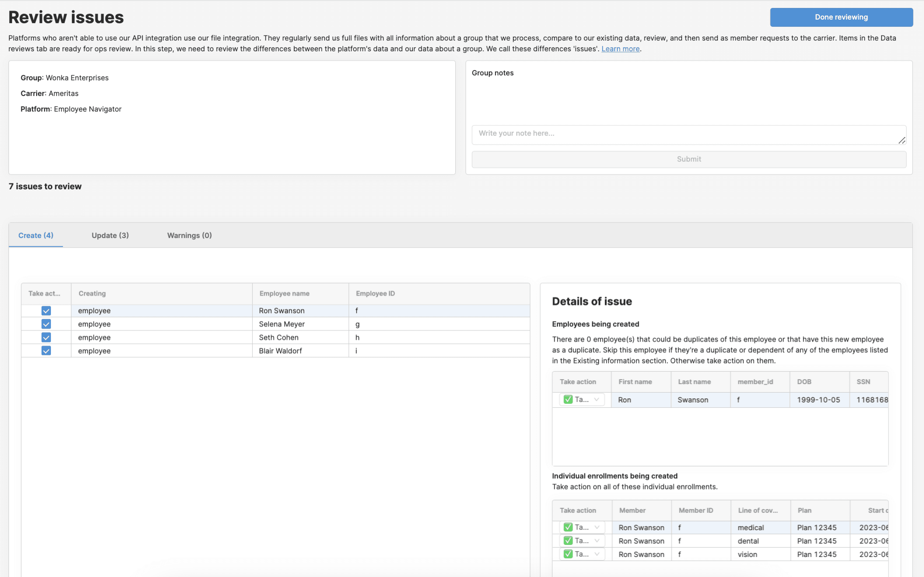
Task: Uncheck the Seth Cohen take action checkbox
Action: pos(46,337)
